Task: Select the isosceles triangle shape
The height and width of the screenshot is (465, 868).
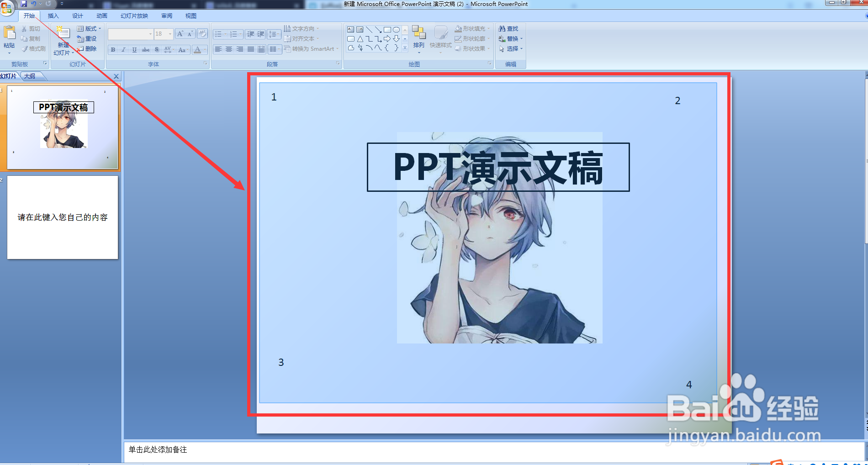Action: pos(360,39)
